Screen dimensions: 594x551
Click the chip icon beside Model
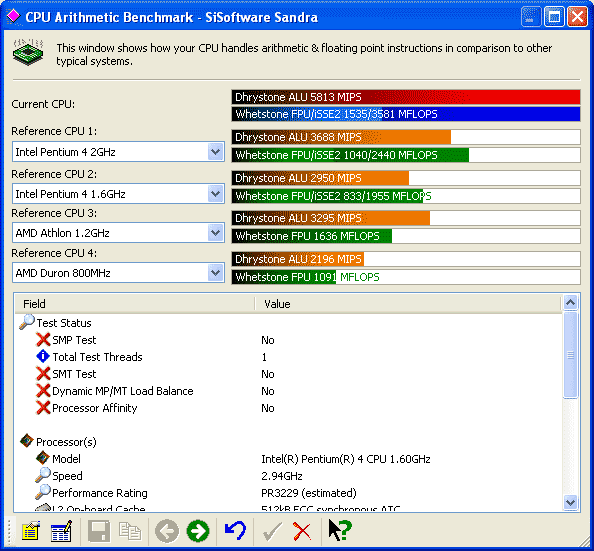pyautogui.click(x=43, y=458)
